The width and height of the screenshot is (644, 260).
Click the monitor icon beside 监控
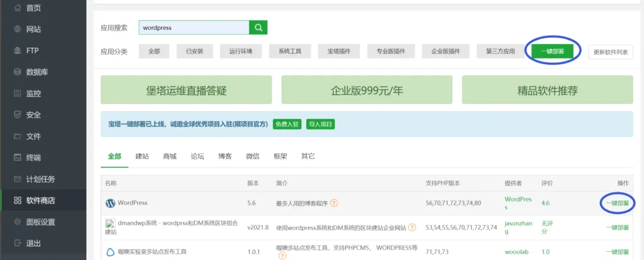point(17,94)
